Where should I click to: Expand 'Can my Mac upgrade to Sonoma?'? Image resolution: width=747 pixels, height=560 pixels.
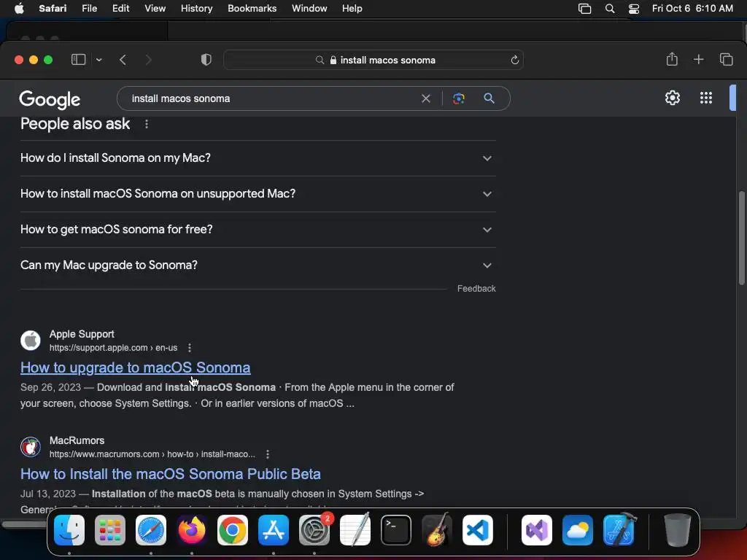pos(258,265)
